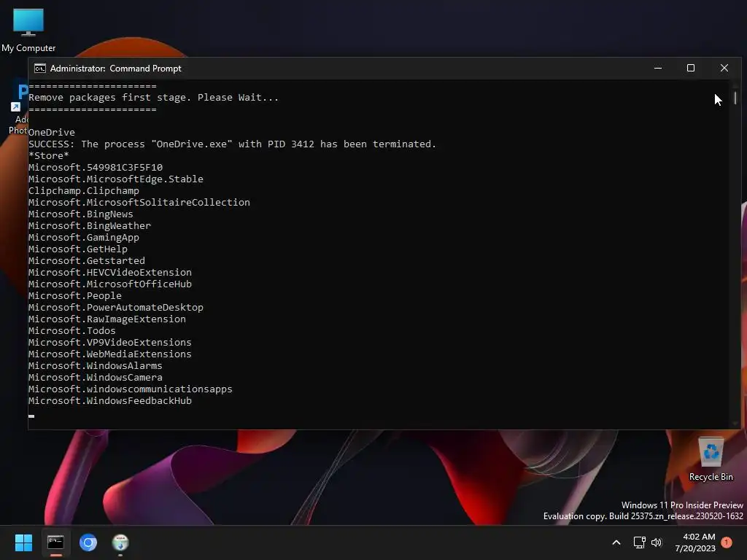
Task: Click the 'Remove packages first stage' line
Action: point(153,98)
